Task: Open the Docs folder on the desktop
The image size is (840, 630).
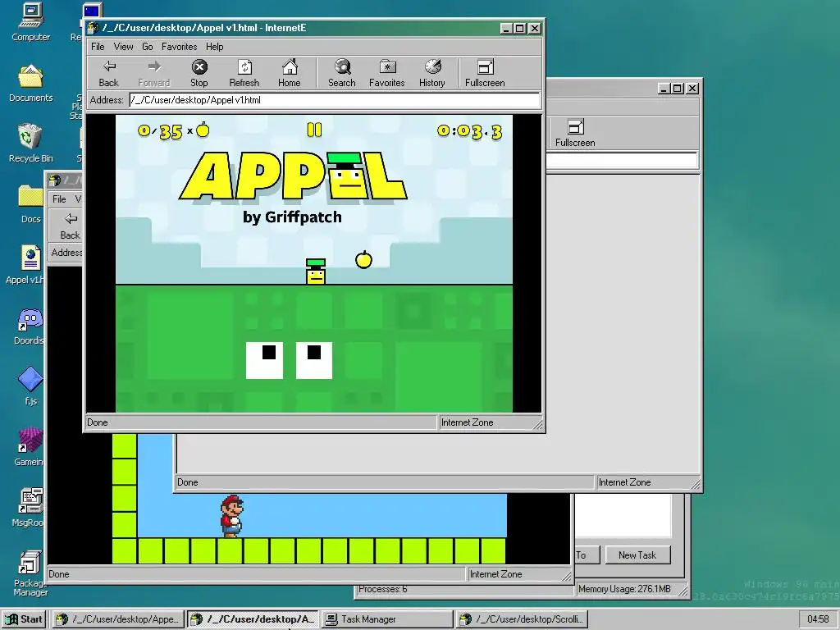Action: (30, 204)
